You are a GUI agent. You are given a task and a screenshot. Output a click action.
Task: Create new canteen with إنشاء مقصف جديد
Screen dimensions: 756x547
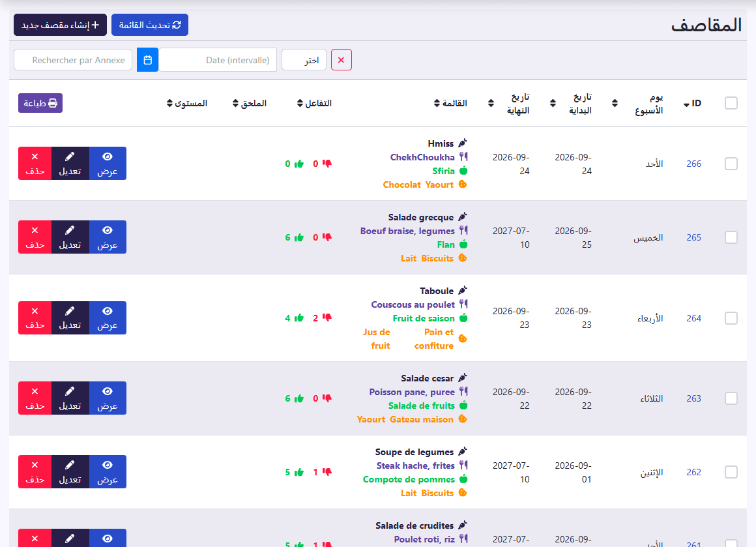coord(60,25)
